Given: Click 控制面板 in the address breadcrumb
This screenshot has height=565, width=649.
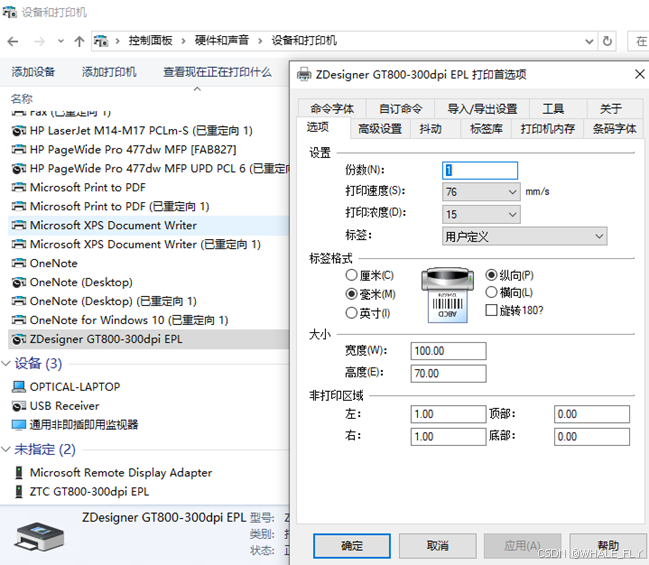Looking at the screenshot, I should 150,41.
